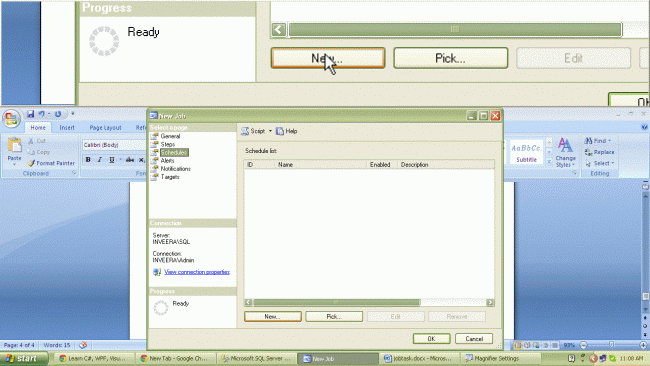Click the Word zoom in plus button

pos(643,345)
